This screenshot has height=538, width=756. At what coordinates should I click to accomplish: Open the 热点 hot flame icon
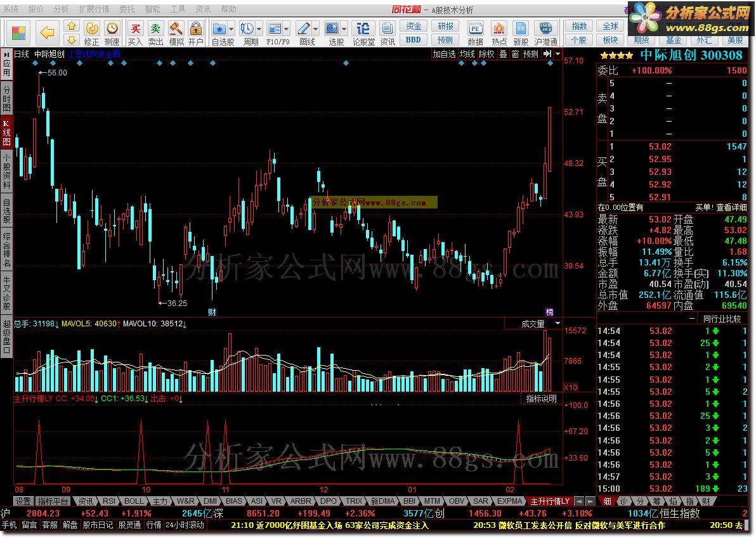point(499,29)
